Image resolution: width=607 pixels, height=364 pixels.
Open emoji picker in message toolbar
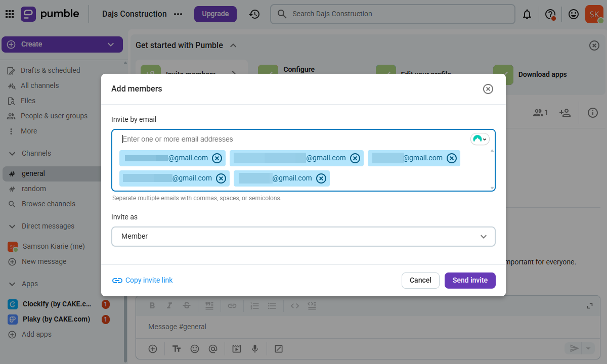tap(195, 349)
